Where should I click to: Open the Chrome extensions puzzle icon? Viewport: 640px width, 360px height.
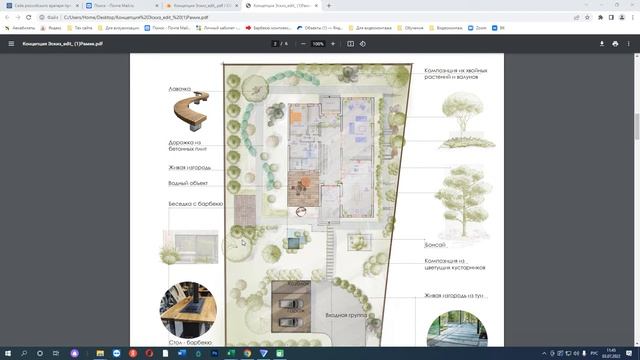(600, 18)
